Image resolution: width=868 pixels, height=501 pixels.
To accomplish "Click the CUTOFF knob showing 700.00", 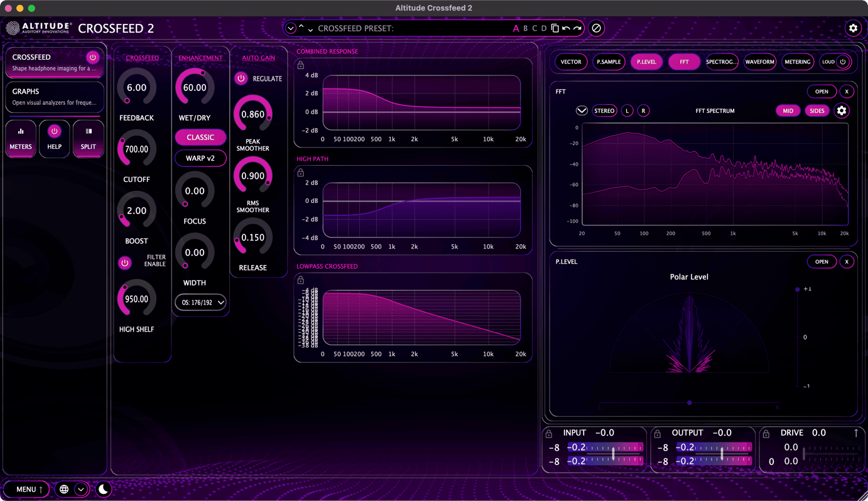I will click(136, 149).
